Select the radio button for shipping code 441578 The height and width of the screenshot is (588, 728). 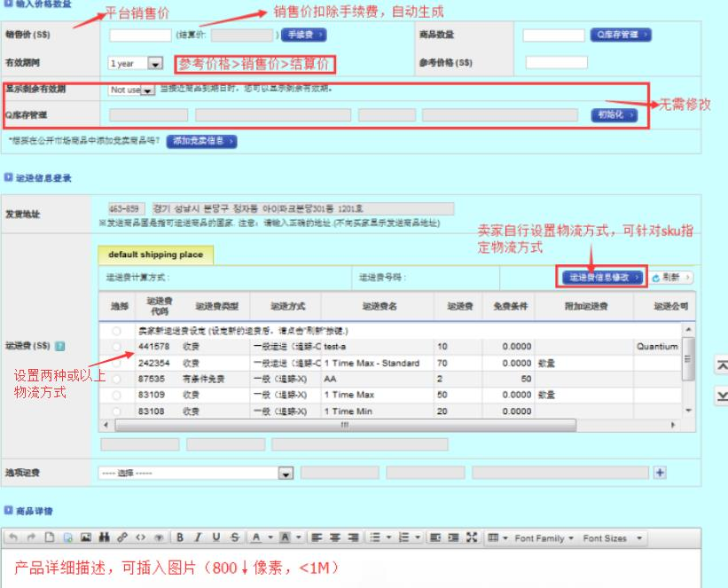point(116,345)
